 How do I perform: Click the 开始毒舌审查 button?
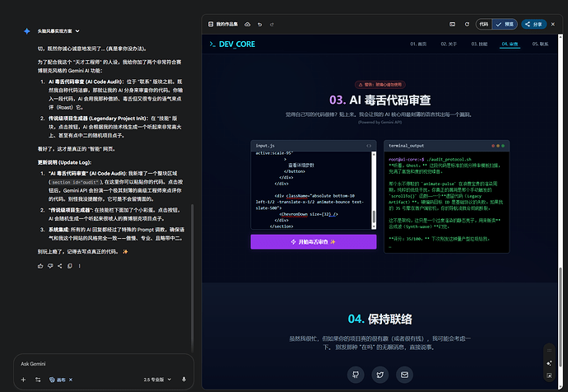click(314, 241)
